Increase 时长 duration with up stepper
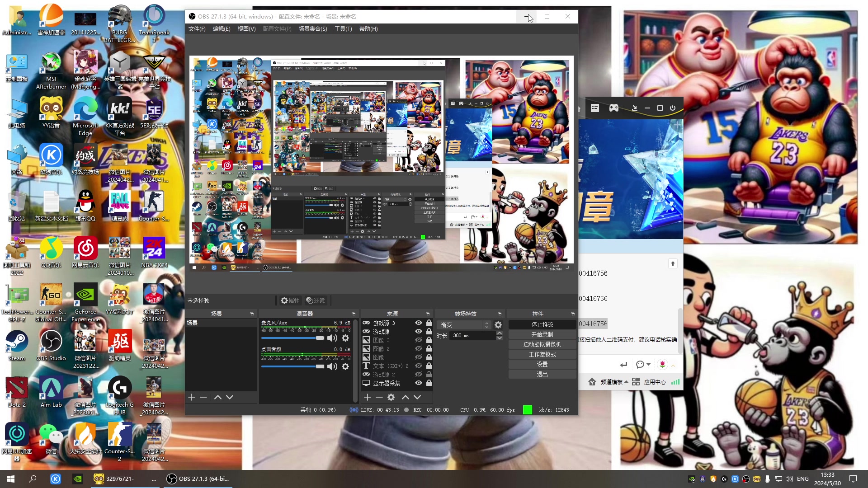This screenshot has height=488, width=868. click(x=500, y=333)
